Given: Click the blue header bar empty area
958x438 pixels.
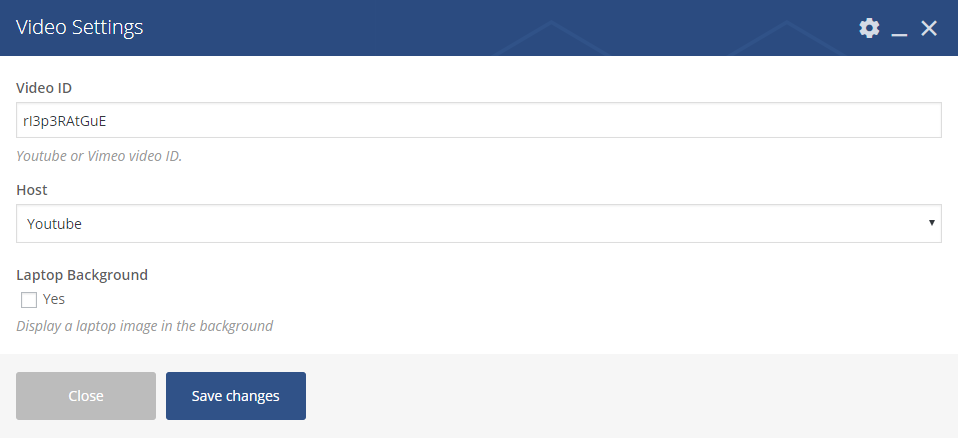Looking at the screenshot, I should (x=489, y=27).
